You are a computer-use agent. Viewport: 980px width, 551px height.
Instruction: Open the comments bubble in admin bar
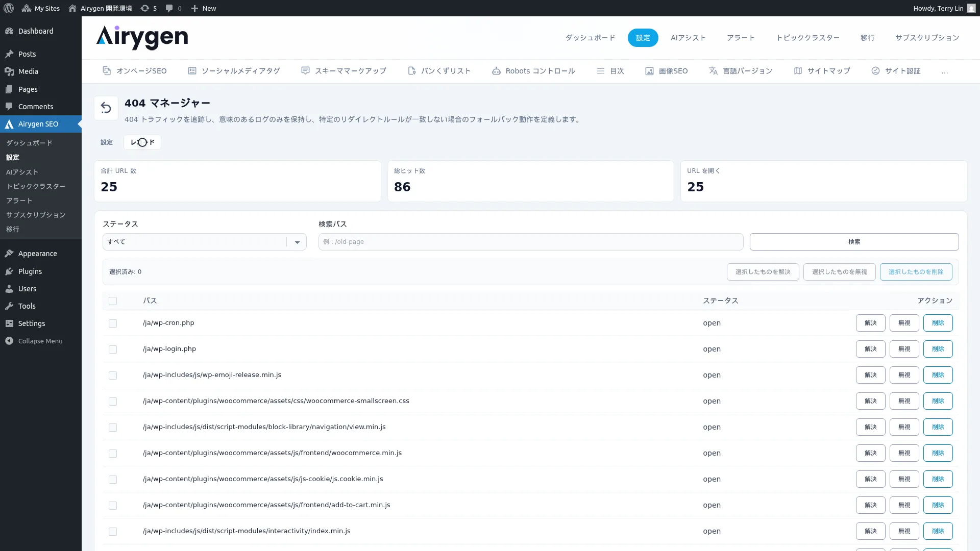174,8
